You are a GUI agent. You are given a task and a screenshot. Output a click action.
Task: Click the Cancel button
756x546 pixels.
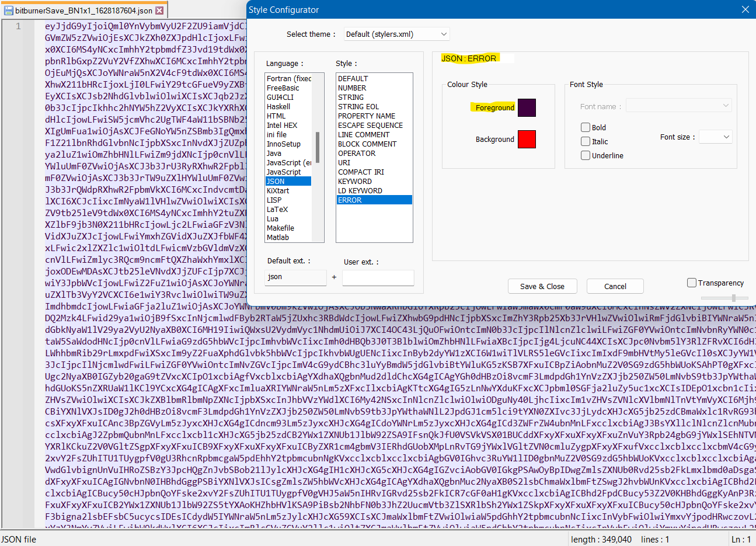pos(615,286)
